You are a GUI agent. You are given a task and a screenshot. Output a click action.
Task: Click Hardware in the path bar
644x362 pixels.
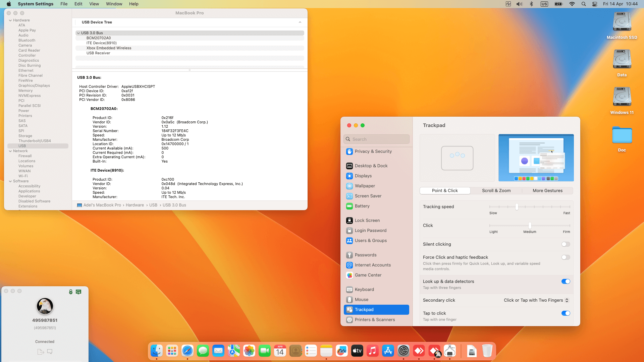[x=135, y=205]
